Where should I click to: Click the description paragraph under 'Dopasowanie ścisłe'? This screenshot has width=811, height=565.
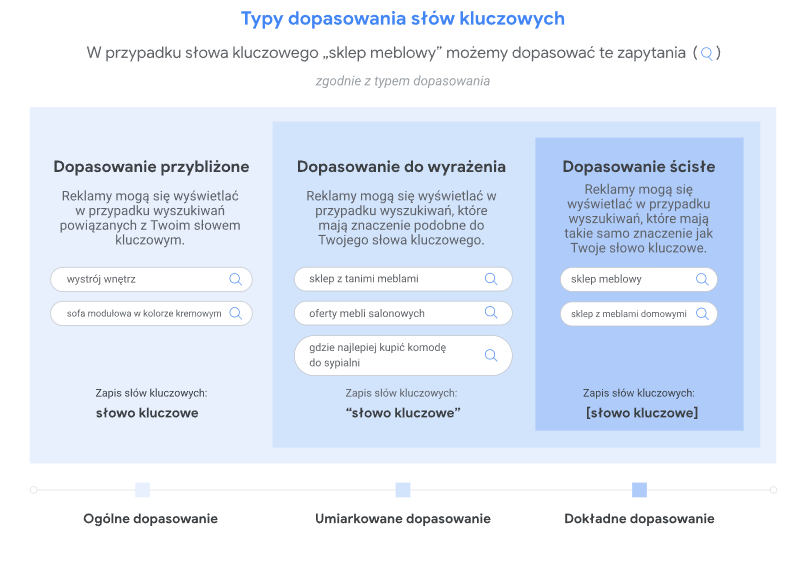click(639, 218)
